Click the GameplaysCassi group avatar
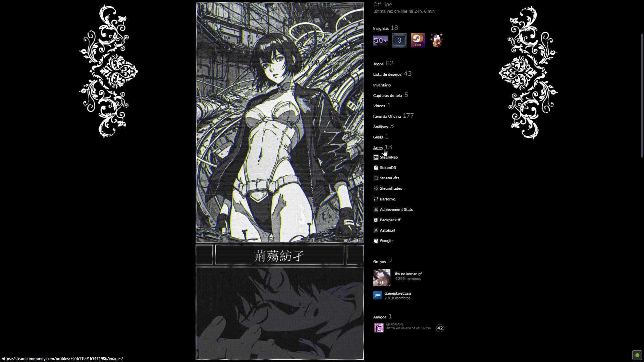The width and height of the screenshot is (644, 362). [x=378, y=295]
